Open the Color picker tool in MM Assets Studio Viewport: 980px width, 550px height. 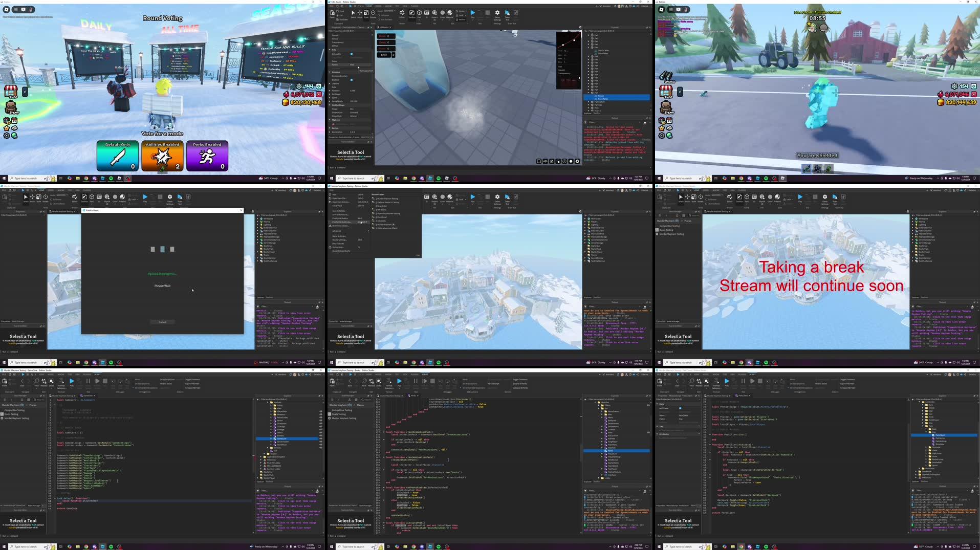[443, 14]
